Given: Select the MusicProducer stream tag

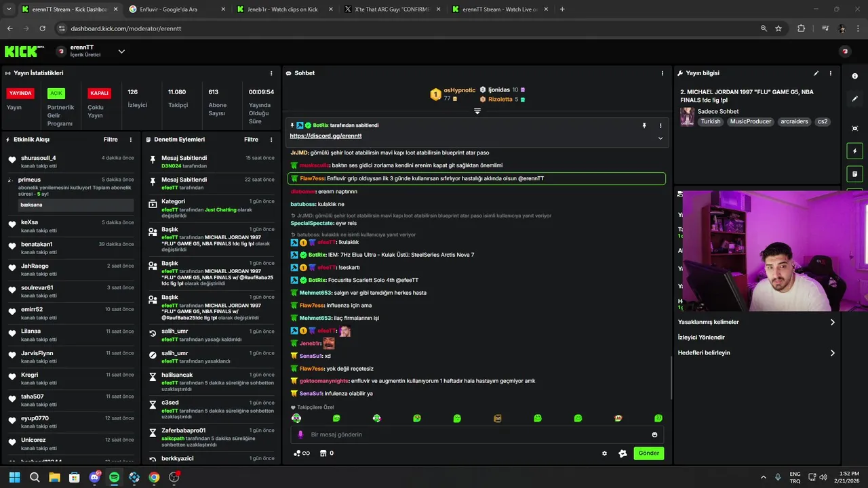Looking at the screenshot, I should 751,122.
